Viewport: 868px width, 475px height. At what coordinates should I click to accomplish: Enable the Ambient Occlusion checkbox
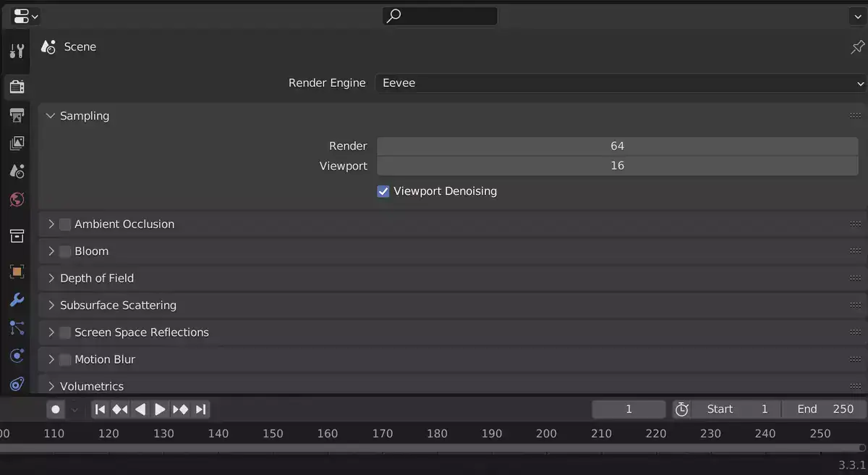click(65, 224)
